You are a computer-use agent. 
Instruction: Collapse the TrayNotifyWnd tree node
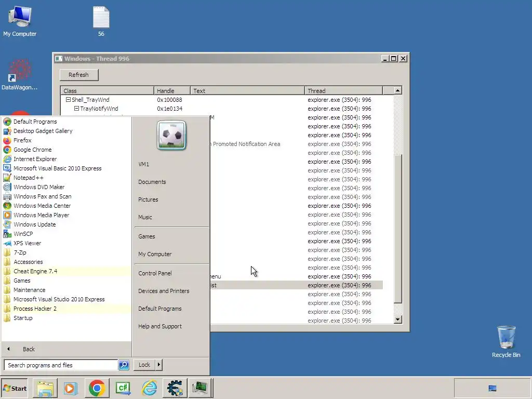pos(76,109)
